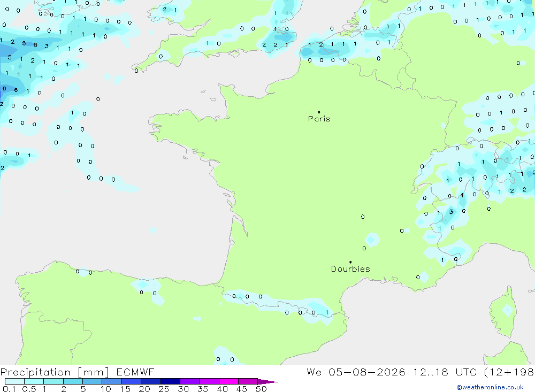Screen dimensions: 535x392
Task: Pick the 30–35 mm legend swatch
Action: (190, 381)
